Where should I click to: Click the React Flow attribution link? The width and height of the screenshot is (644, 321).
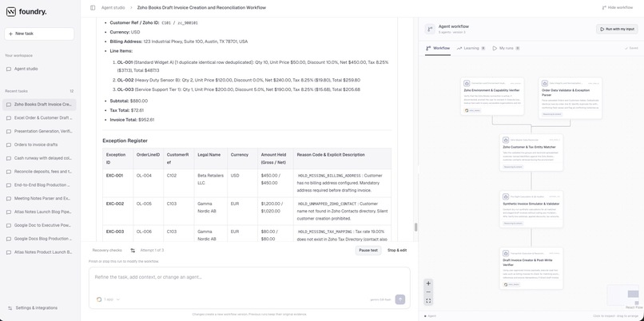pos(634,307)
